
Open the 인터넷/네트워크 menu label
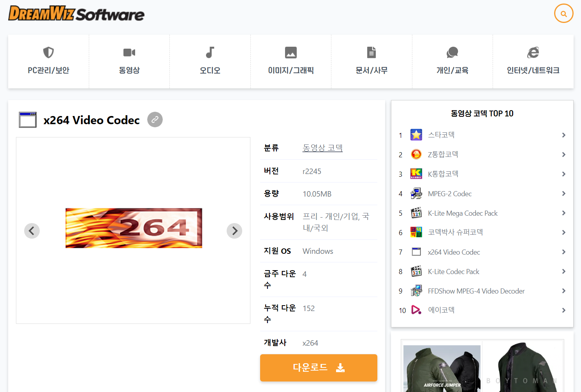[533, 70]
